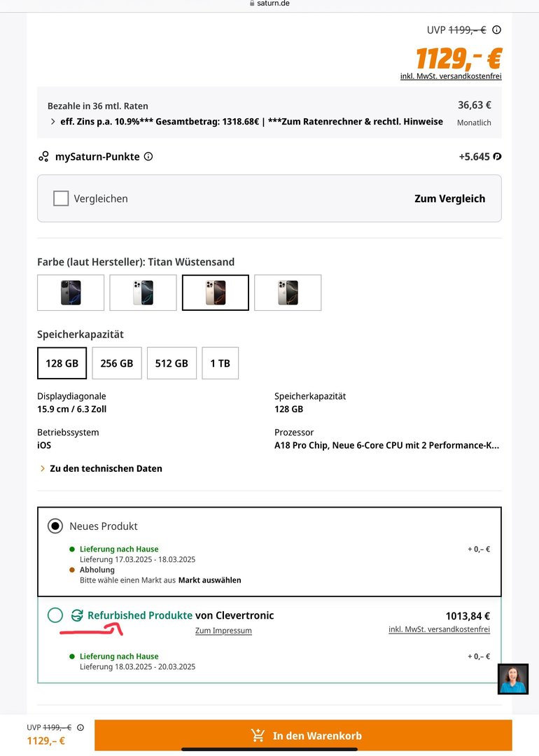Viewport: 539px width, 756px height.
Task: Select the Neues Produkt radio button
Action: (x=55, y=526)
